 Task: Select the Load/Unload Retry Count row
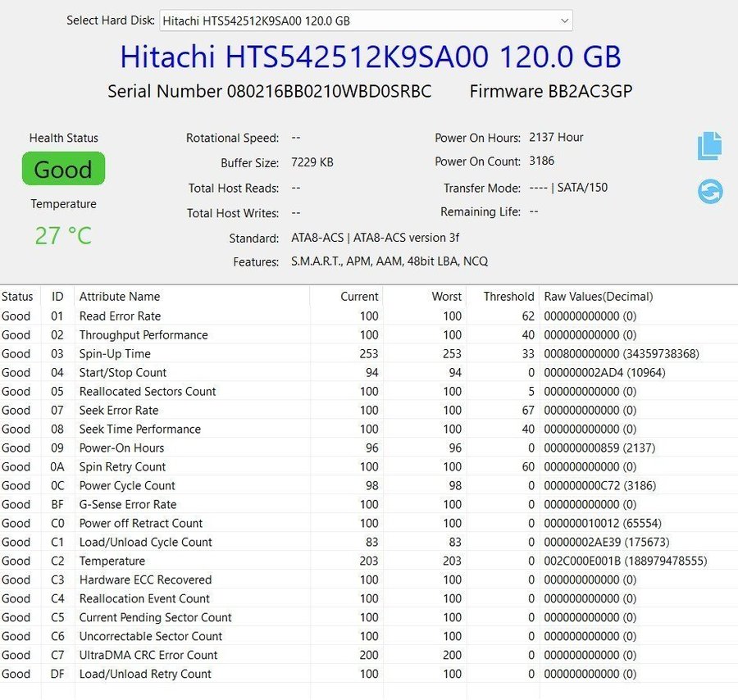[145, 675]
